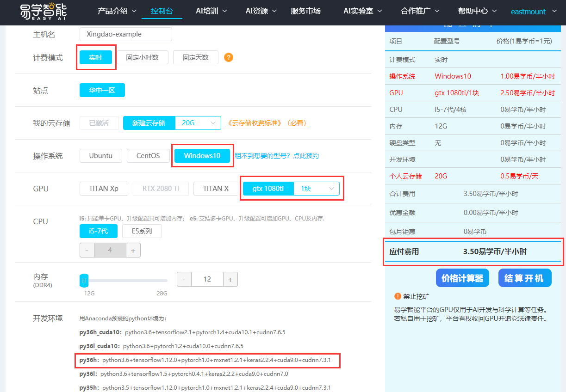Expand the 帮助中心 menu
The height and width of the screenshot is (392, 566).
point(478,11)
